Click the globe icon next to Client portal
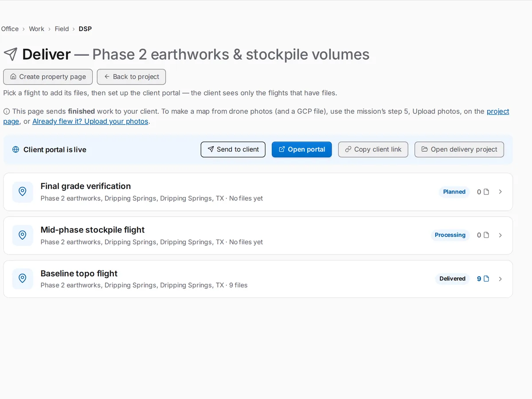Image resolution: width=532 pixels, height=399 pixels. tap(16, 150)
